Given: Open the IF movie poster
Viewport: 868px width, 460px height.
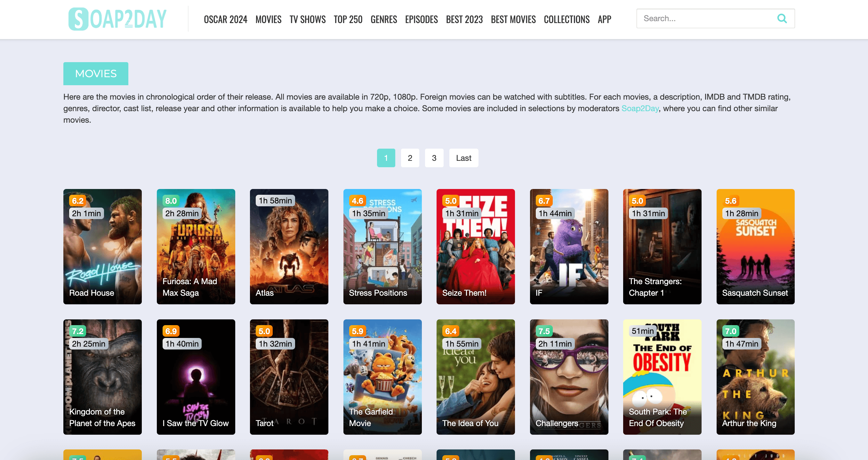Looking at the screenshot, I should click(569, 247).
